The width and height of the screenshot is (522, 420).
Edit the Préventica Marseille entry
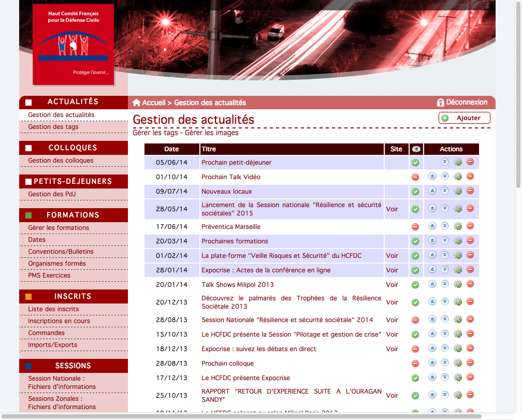(458, 226)
